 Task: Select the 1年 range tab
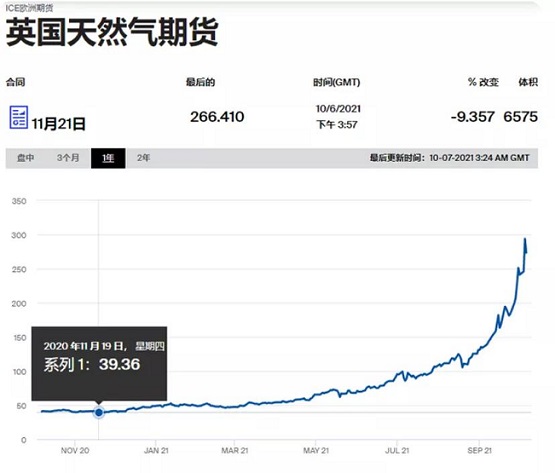pyautogui.click(x=108, y=158)
